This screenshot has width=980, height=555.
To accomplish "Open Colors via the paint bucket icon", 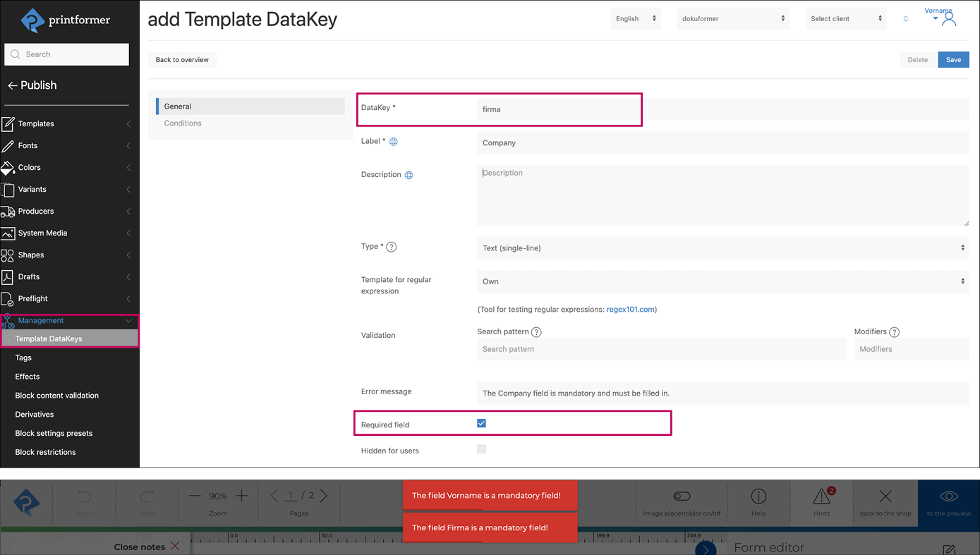I will point(8,168).
